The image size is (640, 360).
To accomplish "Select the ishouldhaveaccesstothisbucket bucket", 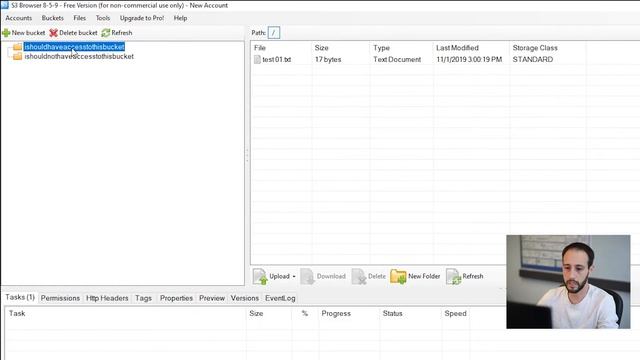I will pyautogui.click(x=74, y=47).
